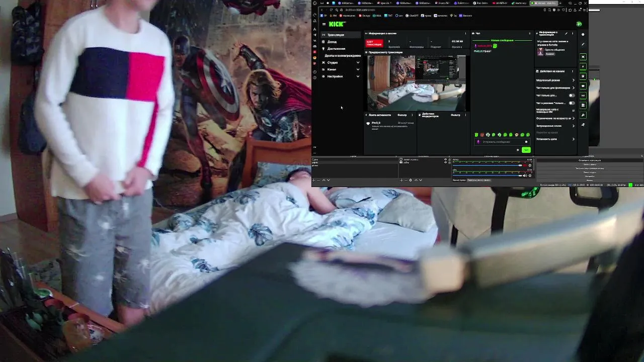Hide the first OBS source with eye icon
This screenshot has height=362, width=644.
coord(446,159)
